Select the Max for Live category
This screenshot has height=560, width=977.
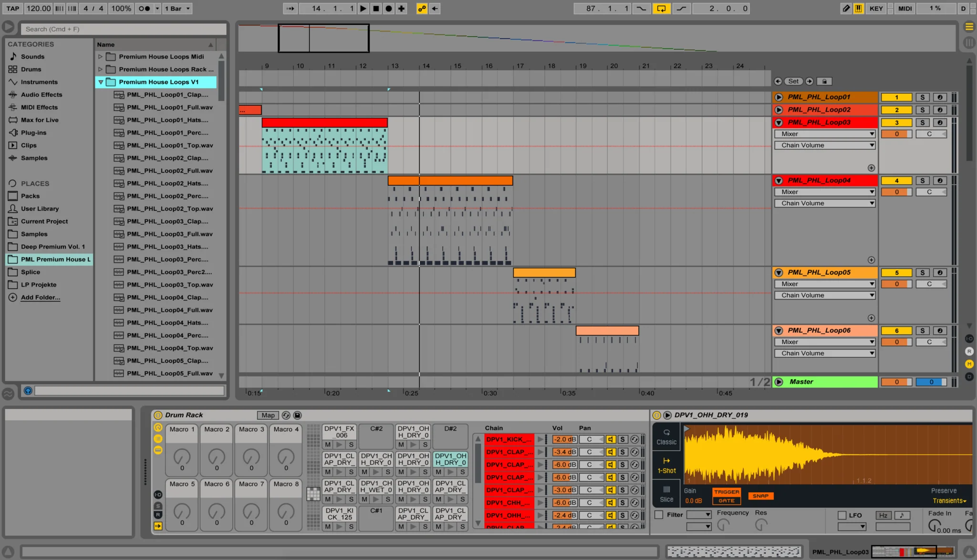pos(40,120)
